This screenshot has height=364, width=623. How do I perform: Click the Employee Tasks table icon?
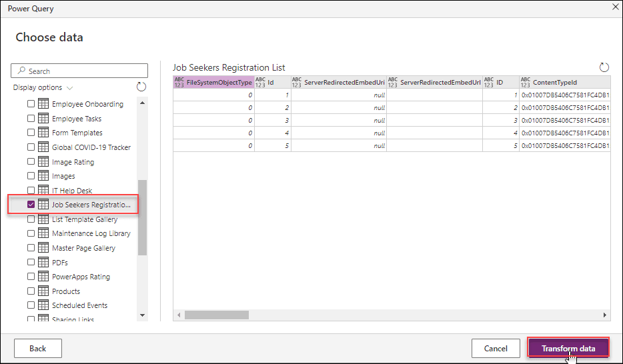[43, 118]
